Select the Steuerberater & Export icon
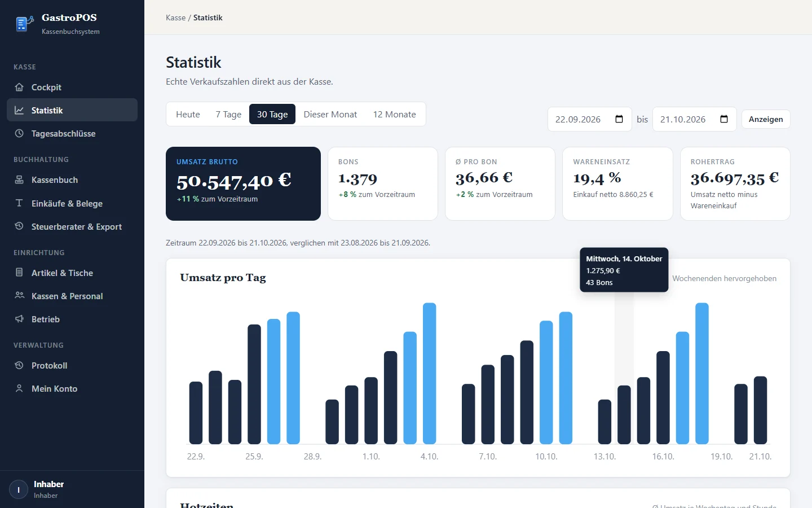Image resolution: width=812 pixels, height=508 pixels. click(19, 226)
